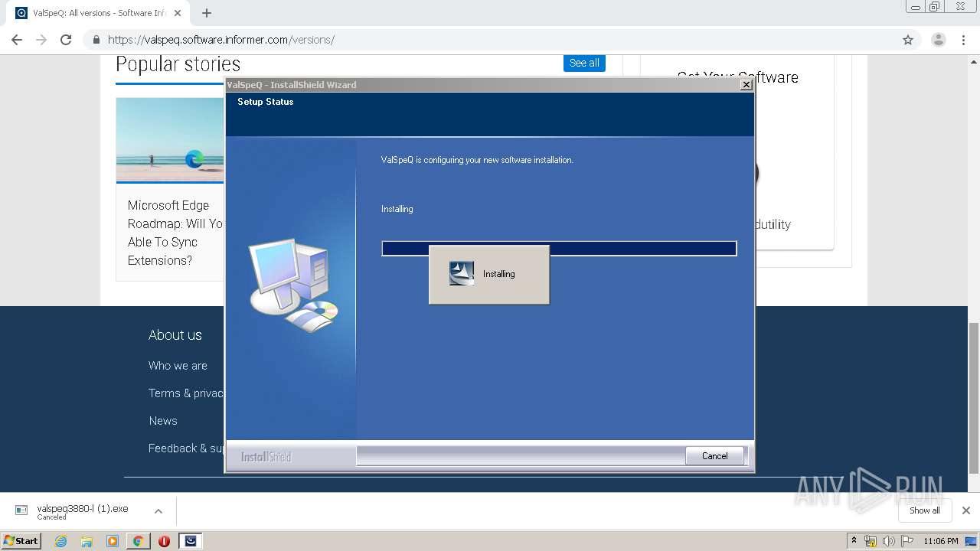Cancel the ValSpeQ InstallShield installation
Screen dimensions: 980x551
[x=714, y=456]
